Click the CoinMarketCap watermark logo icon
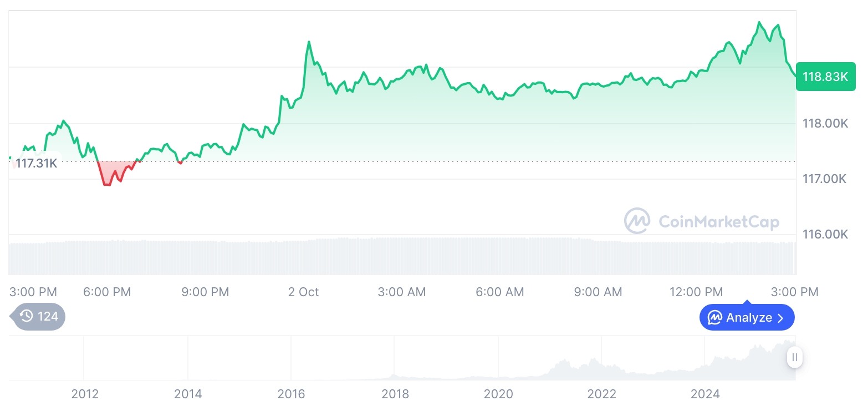 point(637,221)
